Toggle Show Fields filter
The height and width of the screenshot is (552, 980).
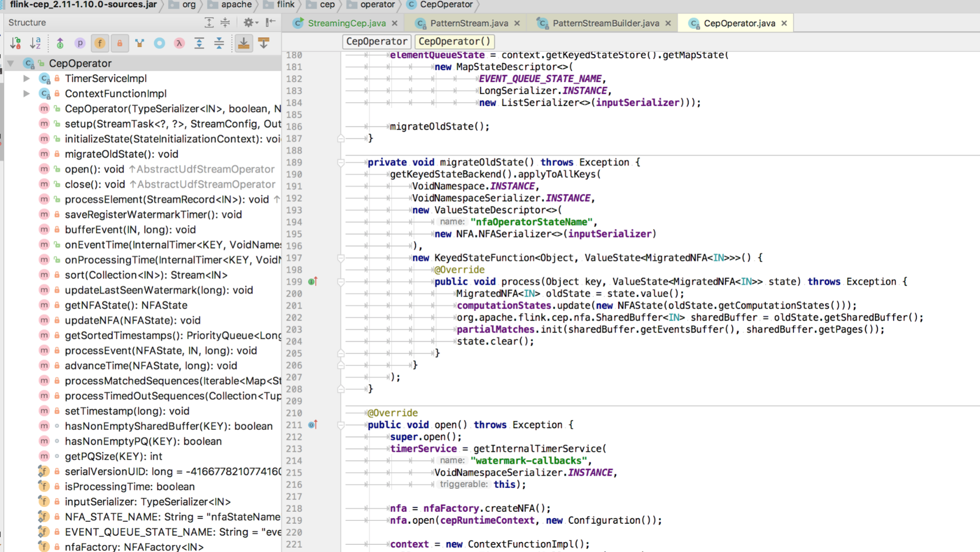[x=100, y=44]
